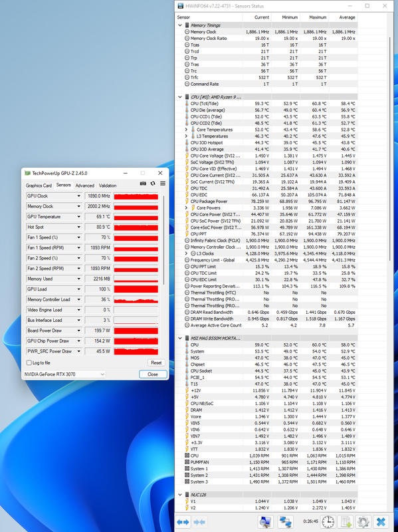
Task: Click GPU-Z refresh arrows icon
Action: (153, 184)
